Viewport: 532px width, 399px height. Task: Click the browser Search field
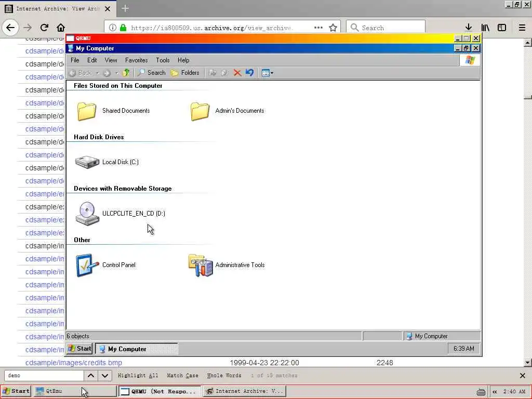tap(386, 28)
